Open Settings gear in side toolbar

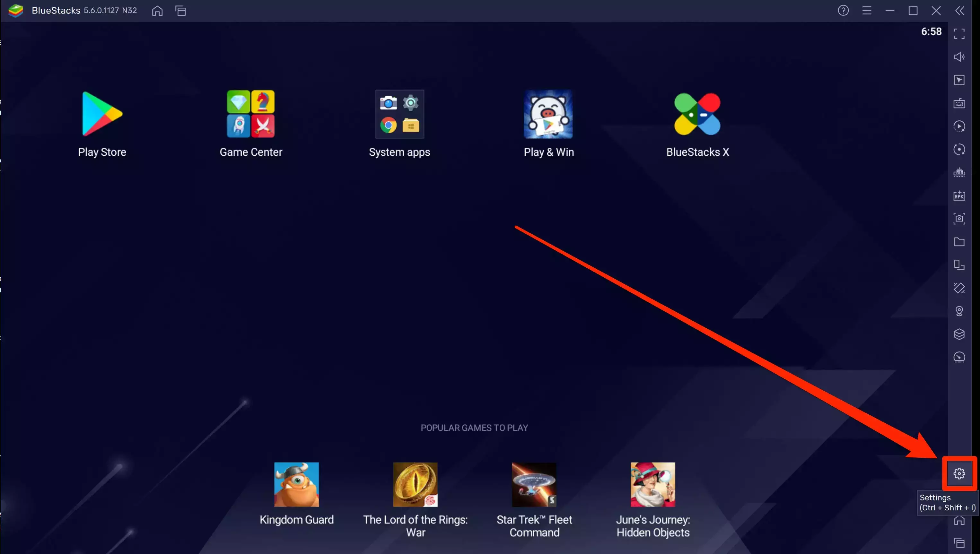tap(959, 473)
